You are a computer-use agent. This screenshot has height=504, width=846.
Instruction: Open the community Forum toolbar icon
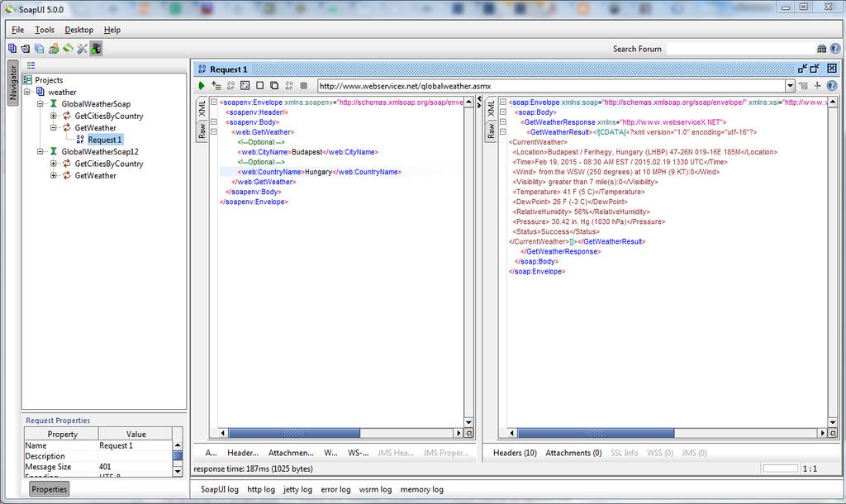(x=54, y=49)
